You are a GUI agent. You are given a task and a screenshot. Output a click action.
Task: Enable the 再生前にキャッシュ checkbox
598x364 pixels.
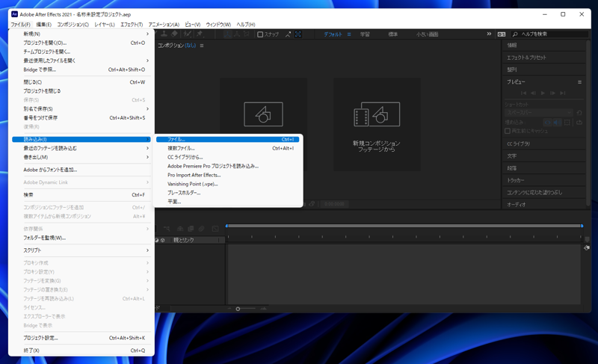coord(508,131)
